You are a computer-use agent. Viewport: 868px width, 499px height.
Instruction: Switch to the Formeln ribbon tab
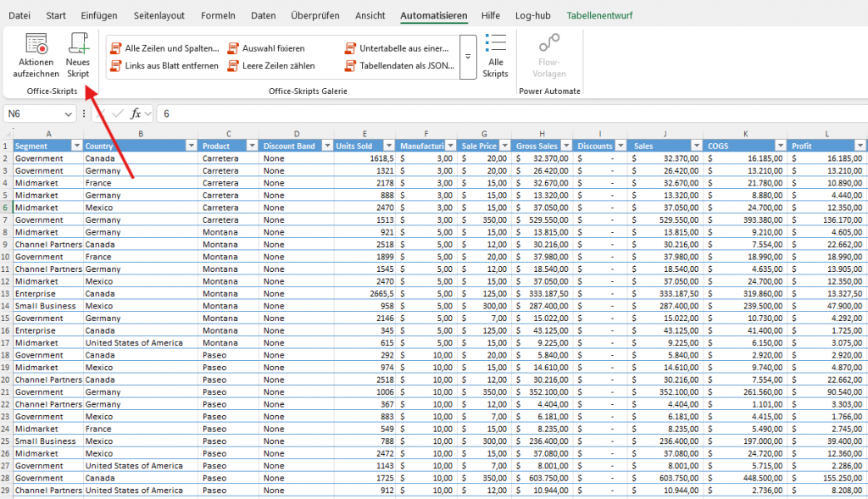click(x=218, y=15)
